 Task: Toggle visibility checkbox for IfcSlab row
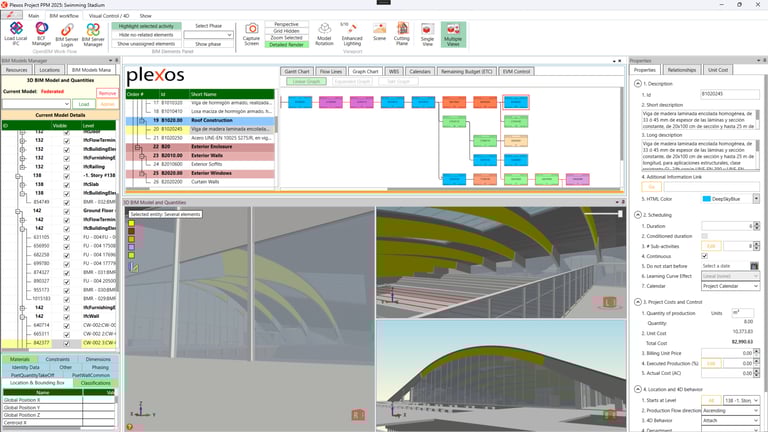click(x=66, y=185)
